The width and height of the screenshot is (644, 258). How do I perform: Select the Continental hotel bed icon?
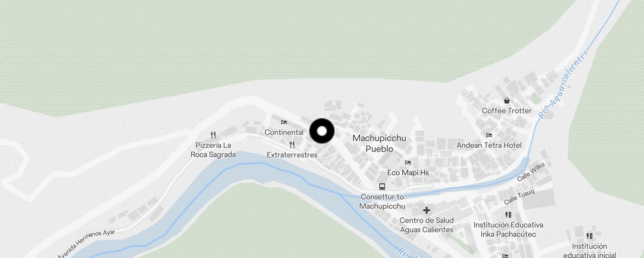click(284, 122)
